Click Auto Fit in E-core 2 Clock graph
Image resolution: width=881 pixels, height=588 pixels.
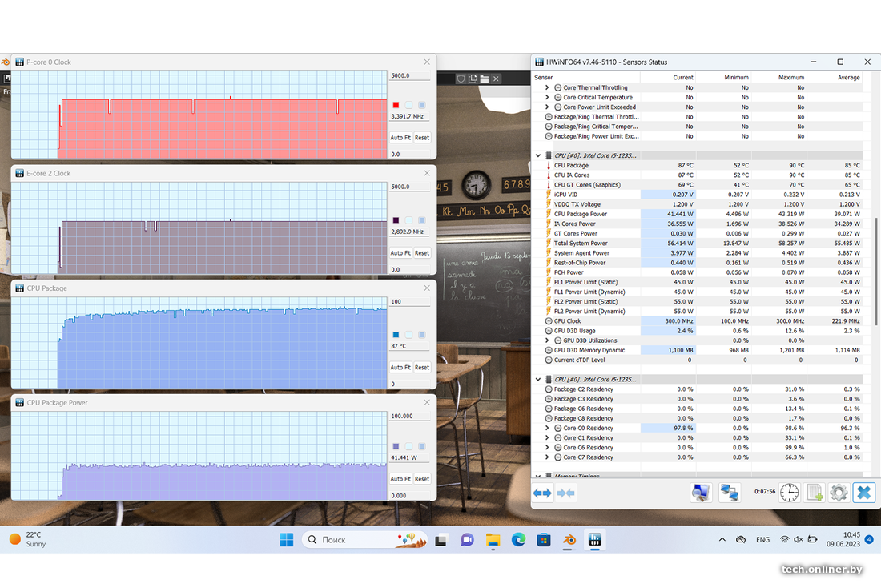[x=400, y=253]
